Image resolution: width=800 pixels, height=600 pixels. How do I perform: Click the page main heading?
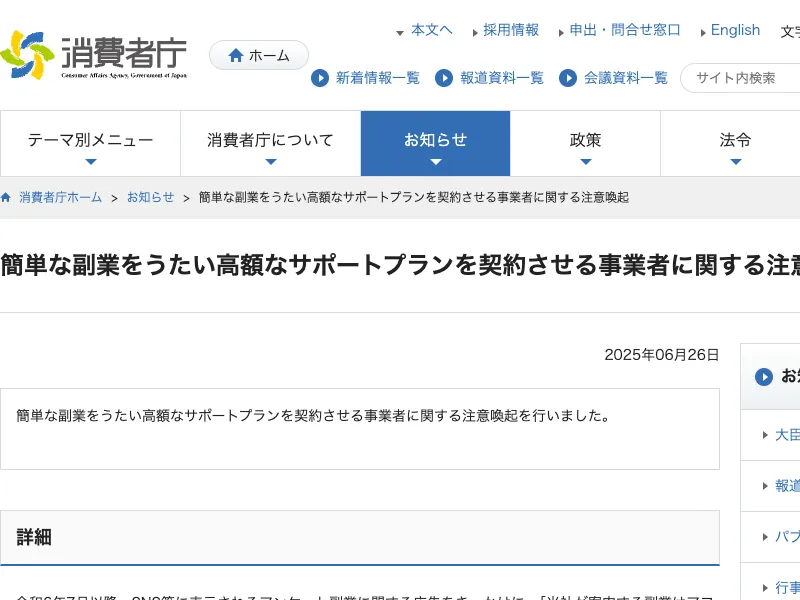tap(400, 265)
